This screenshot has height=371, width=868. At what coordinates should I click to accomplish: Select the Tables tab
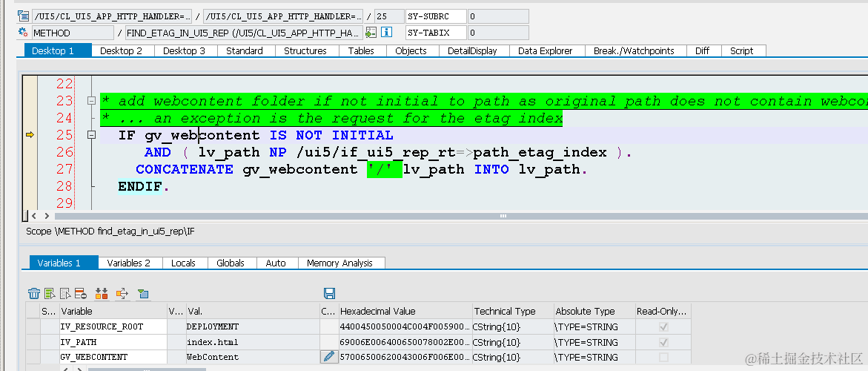point(361,50)
